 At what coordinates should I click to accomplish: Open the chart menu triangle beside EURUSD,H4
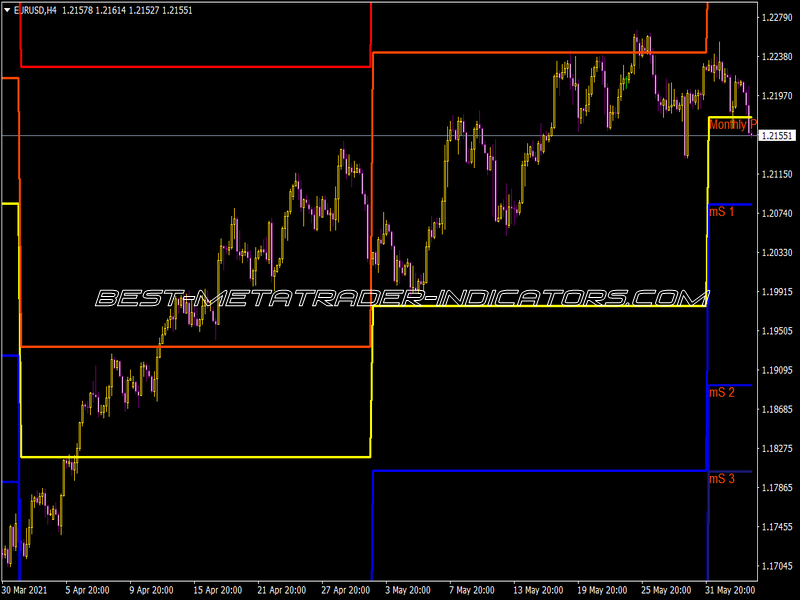point(7,10)
